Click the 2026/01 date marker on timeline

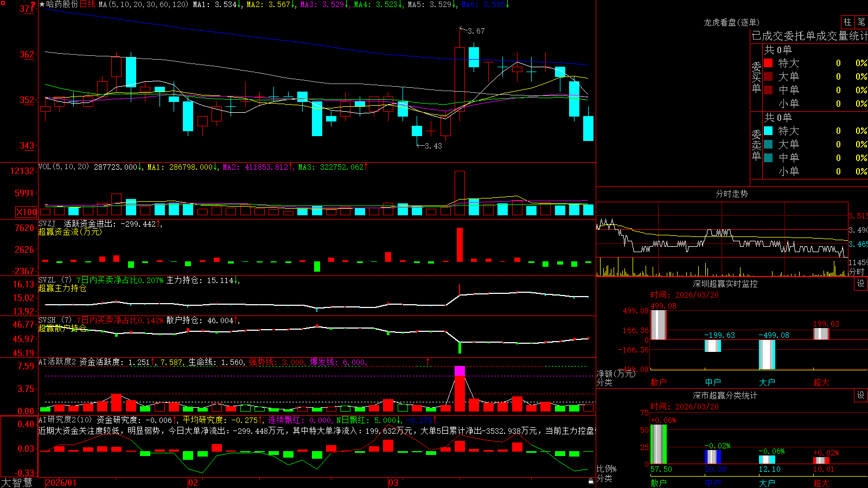[61, 483]
